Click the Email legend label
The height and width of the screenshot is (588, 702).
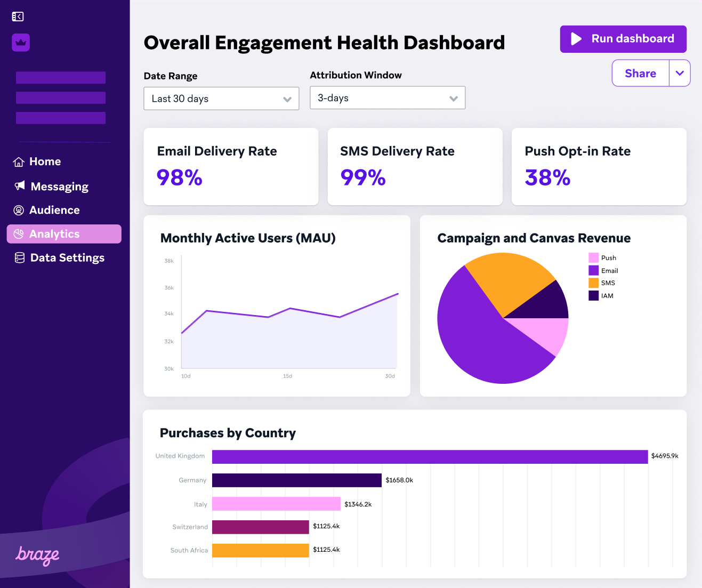pos(610,271)
